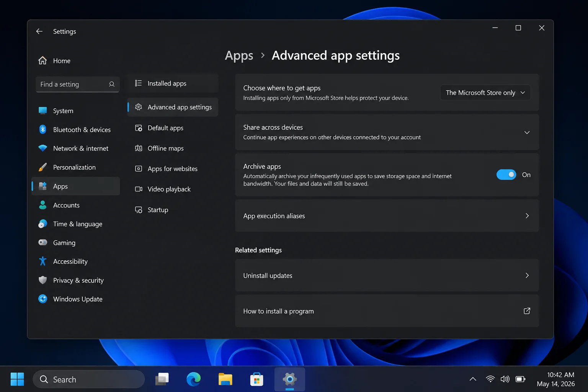Open the clock and date flyout

[556, 379]
